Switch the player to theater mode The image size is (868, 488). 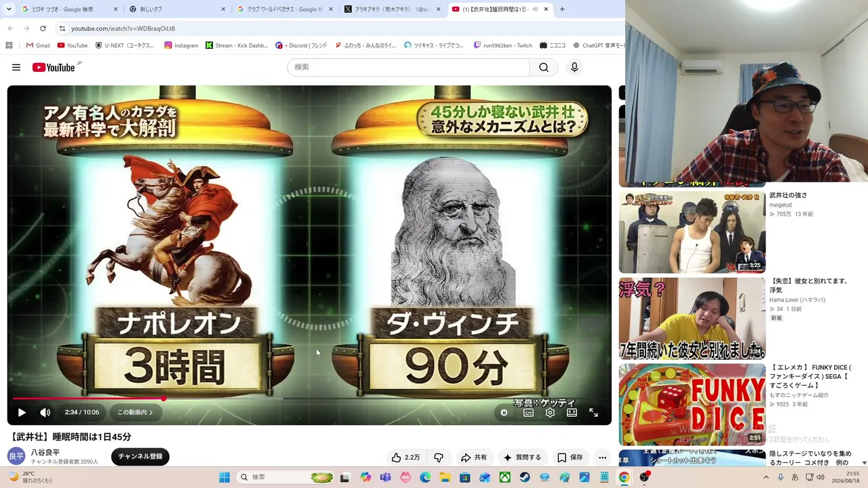coord(572,412)
